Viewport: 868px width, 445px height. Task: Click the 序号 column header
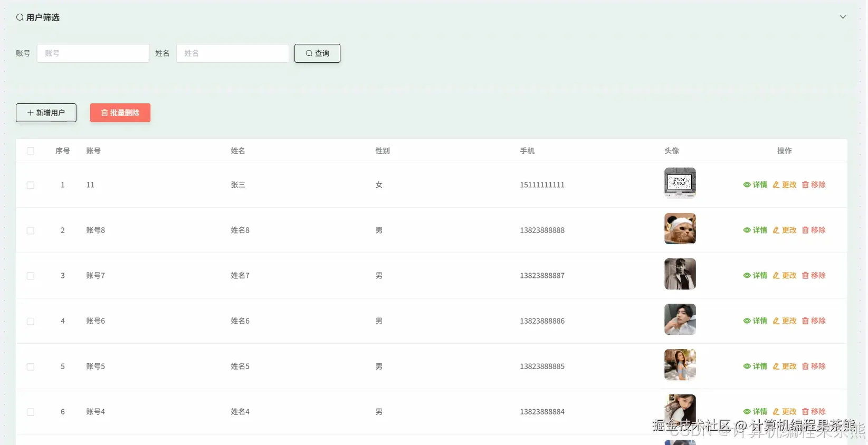[x=63, y=151]
